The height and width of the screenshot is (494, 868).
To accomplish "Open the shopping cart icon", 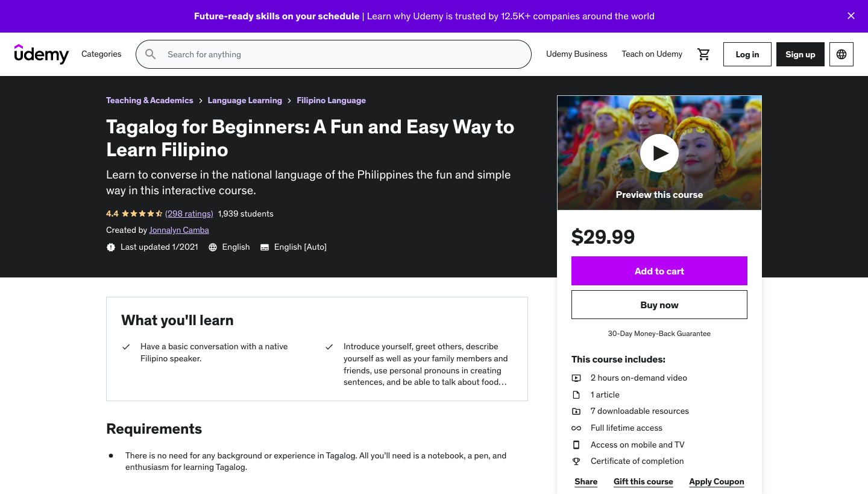I will [x=703, y=54].
